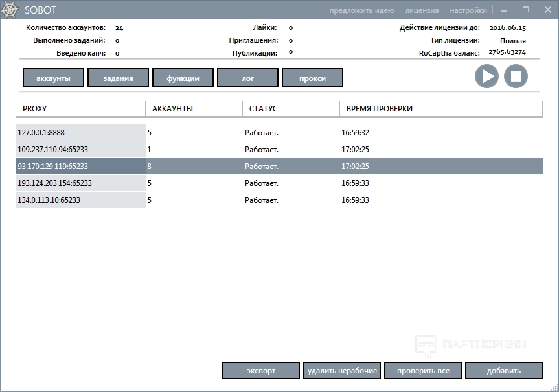Switch to the задания tab
The height and width of the screenshot is (392, 559).
pos(118,78)
